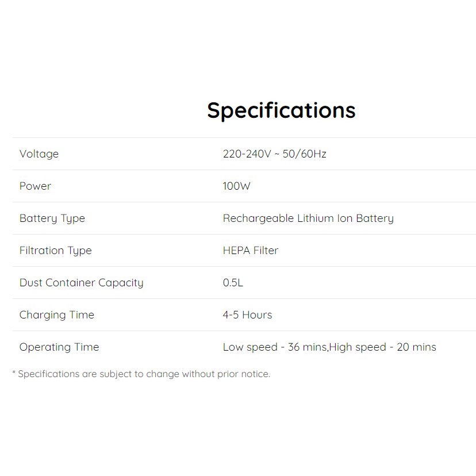Click the 4-5 Hours value
Viewport: 476px width, 476px height.
pos(248,315)
